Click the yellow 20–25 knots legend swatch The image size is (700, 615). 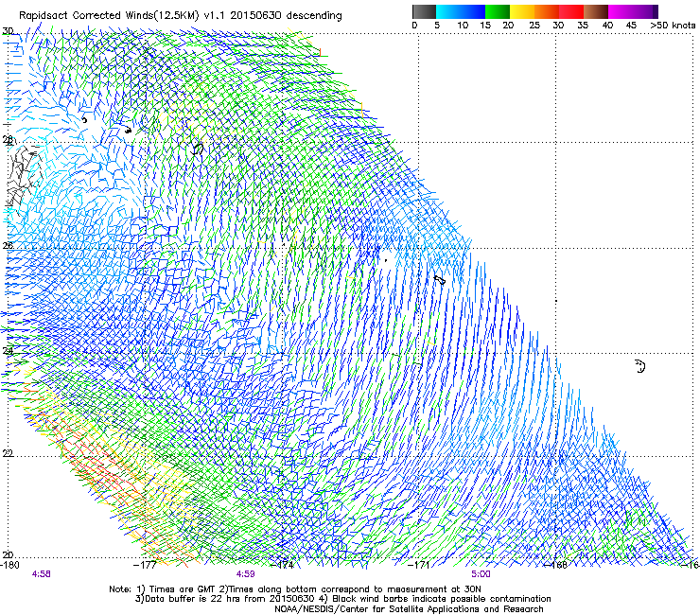522,11
